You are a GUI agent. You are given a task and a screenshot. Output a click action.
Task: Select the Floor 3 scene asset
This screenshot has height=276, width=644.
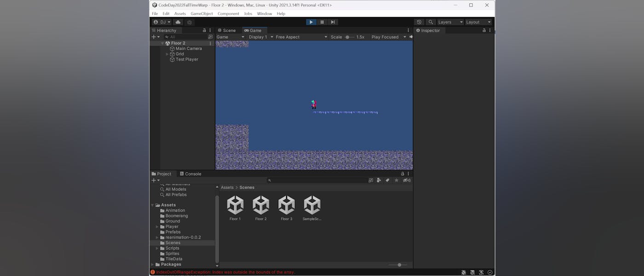[x=287, y=208]
